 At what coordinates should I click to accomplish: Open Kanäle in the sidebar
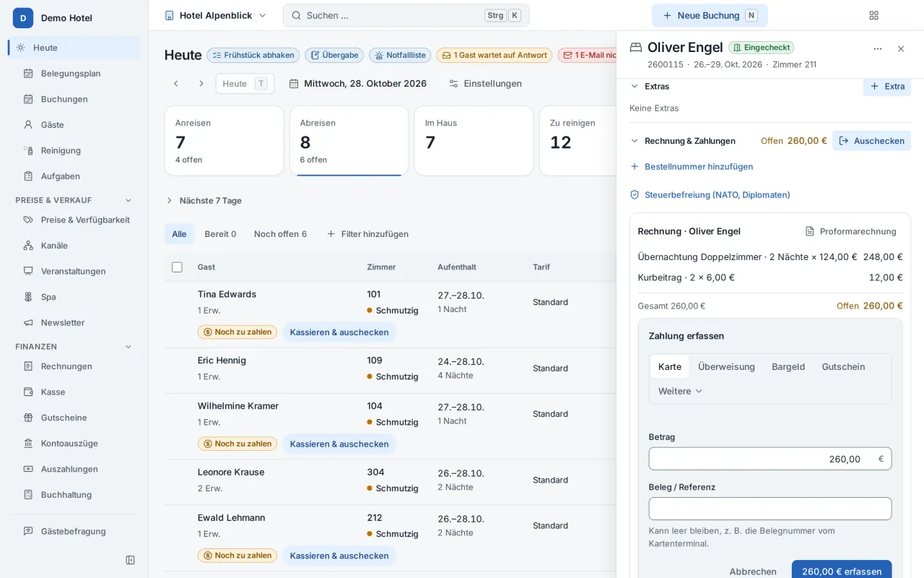(74, 246)
